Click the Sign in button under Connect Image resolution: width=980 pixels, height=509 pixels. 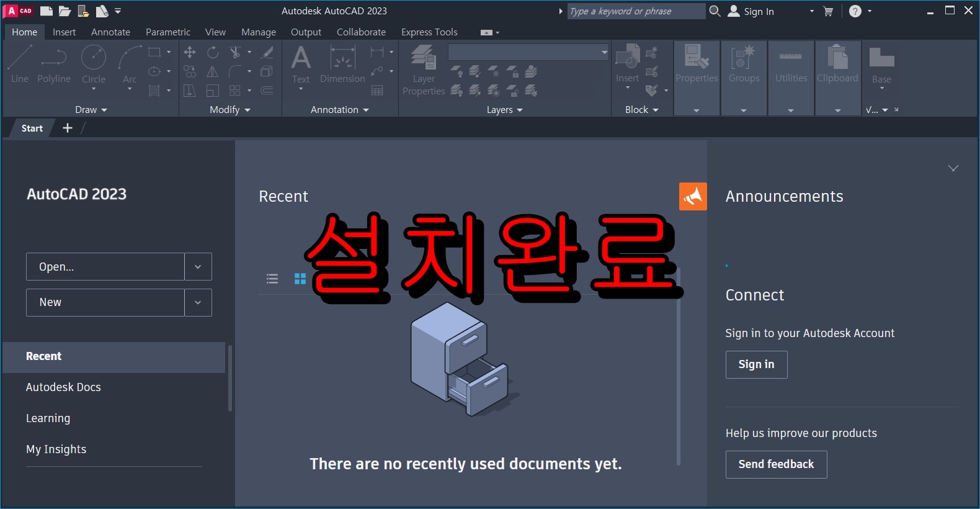(757, 364)
